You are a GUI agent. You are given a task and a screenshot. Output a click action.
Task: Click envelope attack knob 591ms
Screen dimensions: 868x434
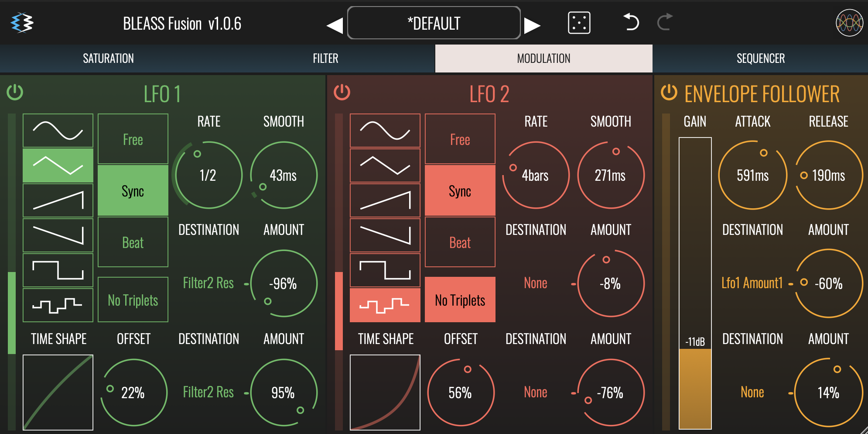[x=753, y=175]
